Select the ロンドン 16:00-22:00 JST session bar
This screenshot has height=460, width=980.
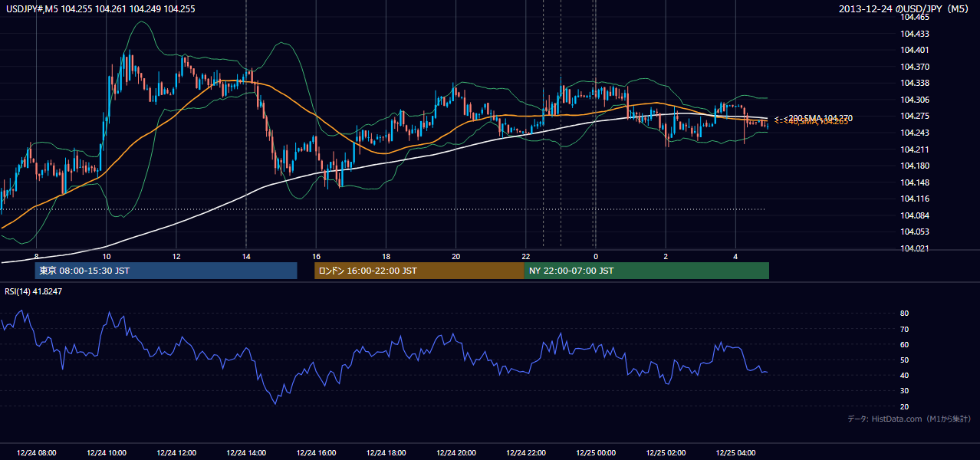coord(419,271)
